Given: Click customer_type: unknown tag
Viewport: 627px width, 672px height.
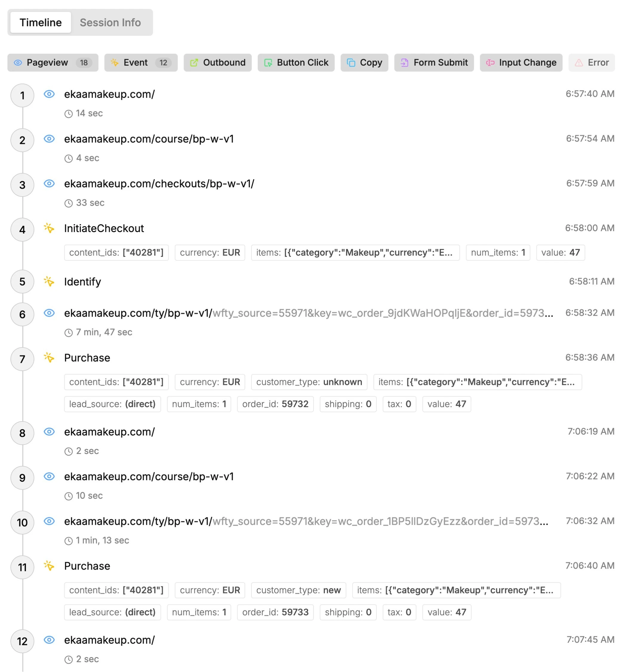Looking at the screenshot, I should pos(309,382).
